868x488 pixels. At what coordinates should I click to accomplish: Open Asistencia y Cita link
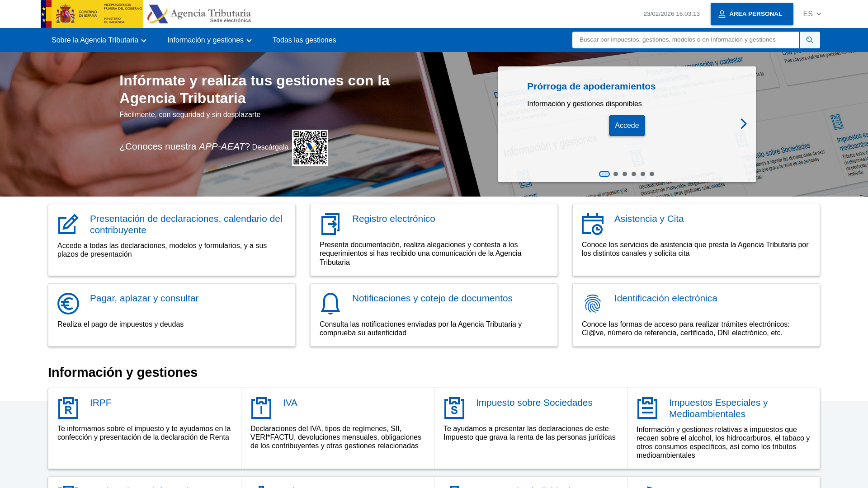click(649, 219)
